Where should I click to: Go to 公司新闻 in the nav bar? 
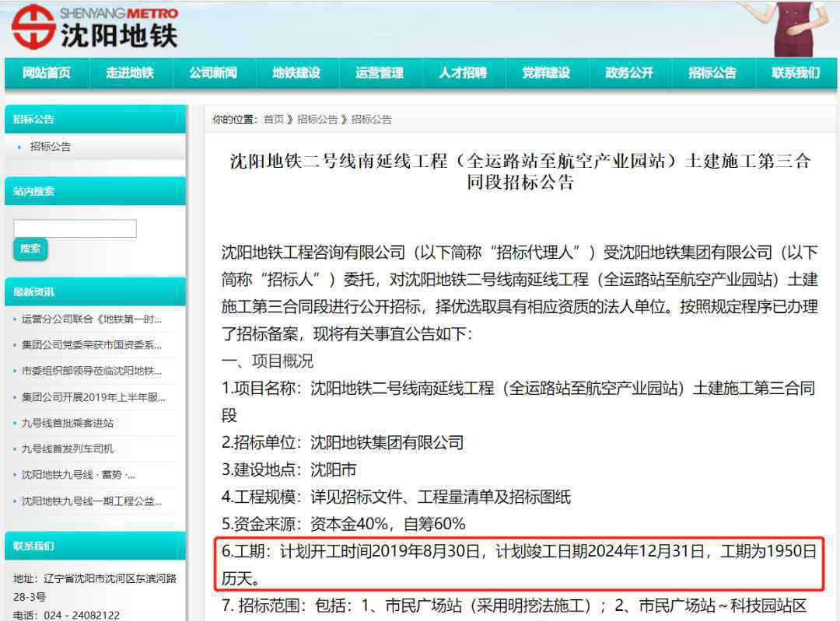pos(213,73)
